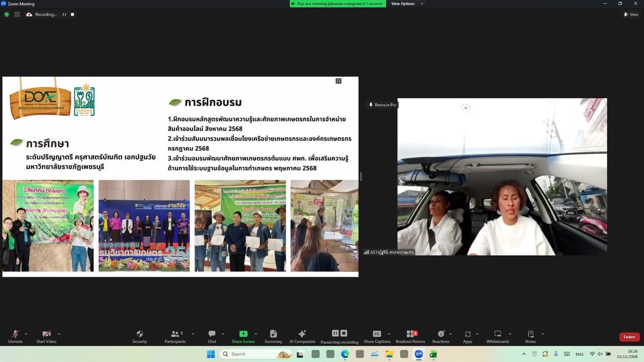Start video from the camera button
The height and width of the screenshot is (362, 644).
point(46,334)
